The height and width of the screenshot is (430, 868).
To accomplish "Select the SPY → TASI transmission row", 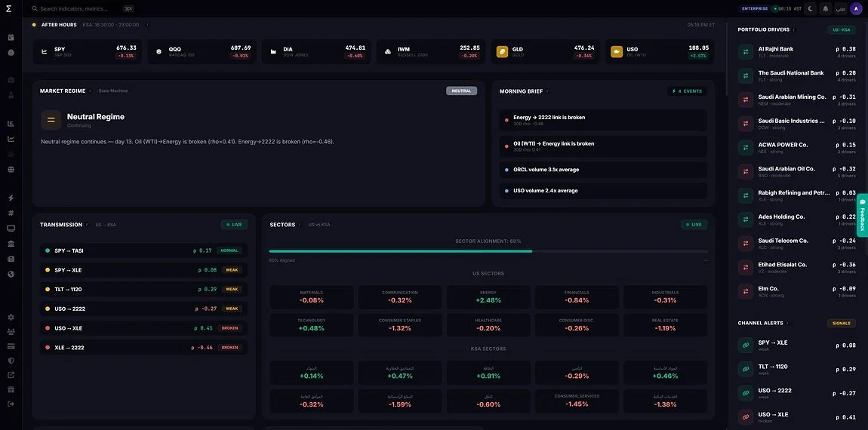I will coord(144,250).
